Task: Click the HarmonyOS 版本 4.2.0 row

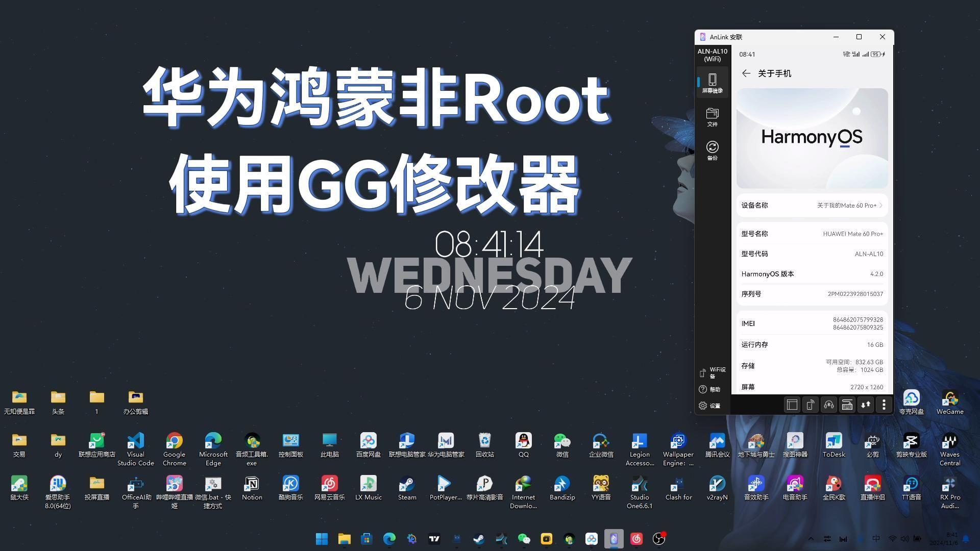Action: (x=812, y=274)
